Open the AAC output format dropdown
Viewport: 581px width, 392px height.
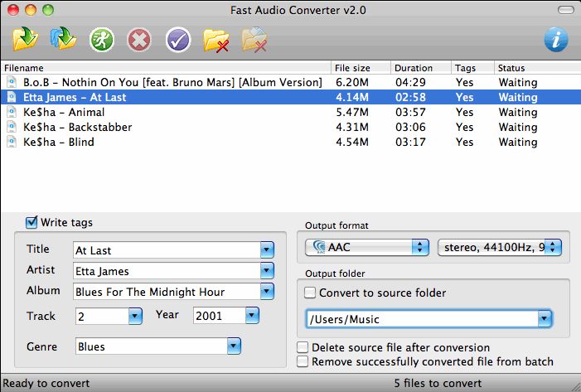(367, 247)
